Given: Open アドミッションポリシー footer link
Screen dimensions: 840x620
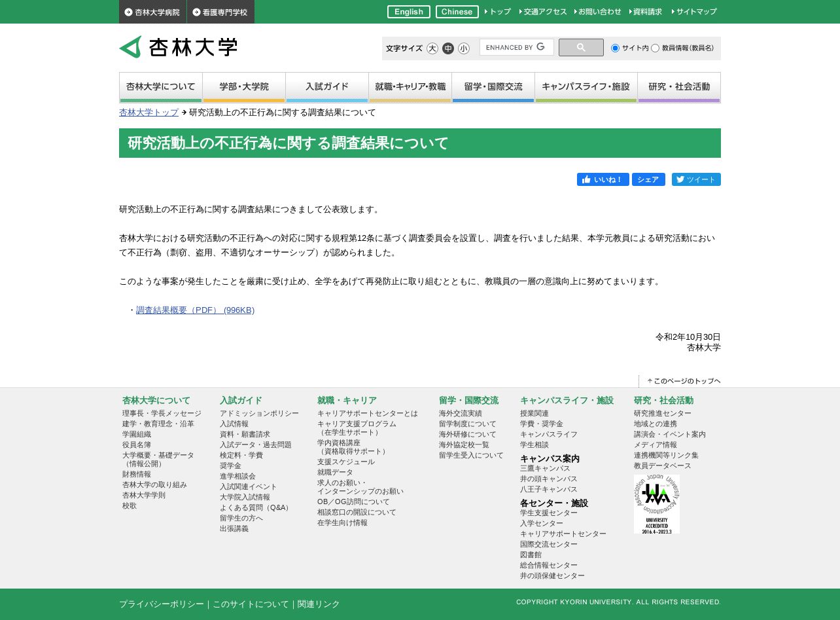Looking at the screenshot, I should point(259,414).
